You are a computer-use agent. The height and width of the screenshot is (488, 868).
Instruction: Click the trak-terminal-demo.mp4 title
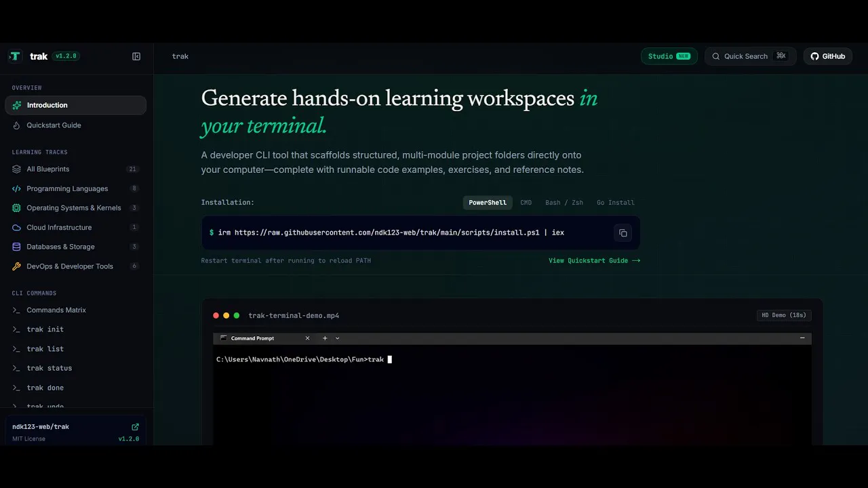coord(294,316)
